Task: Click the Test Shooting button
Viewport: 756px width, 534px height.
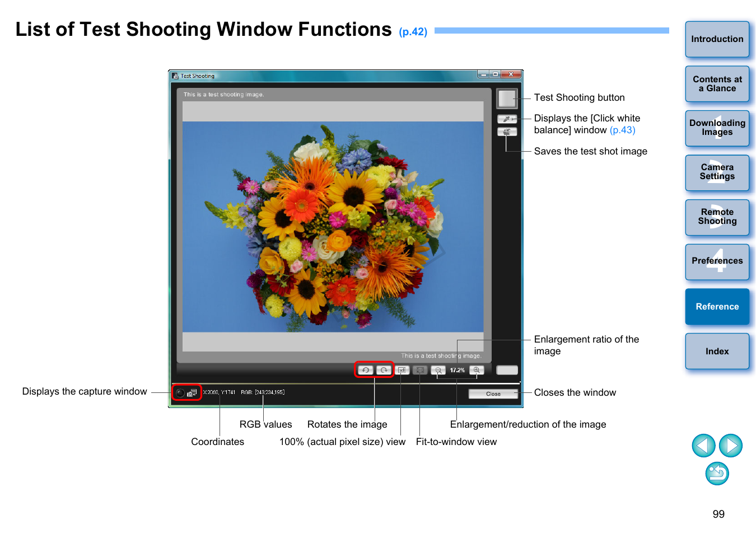Action: [507, 99]
